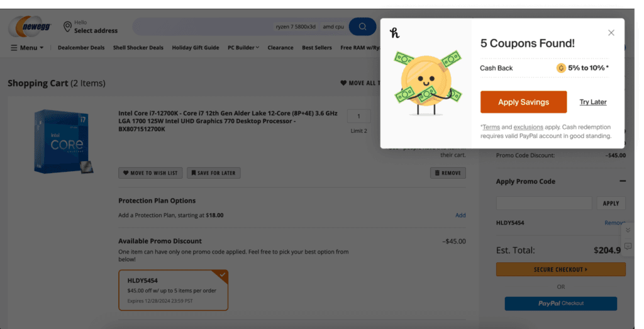Collapse the Apply Promo Code section
Viewport: 644px width, 329px height.
[x=622, y=181]
